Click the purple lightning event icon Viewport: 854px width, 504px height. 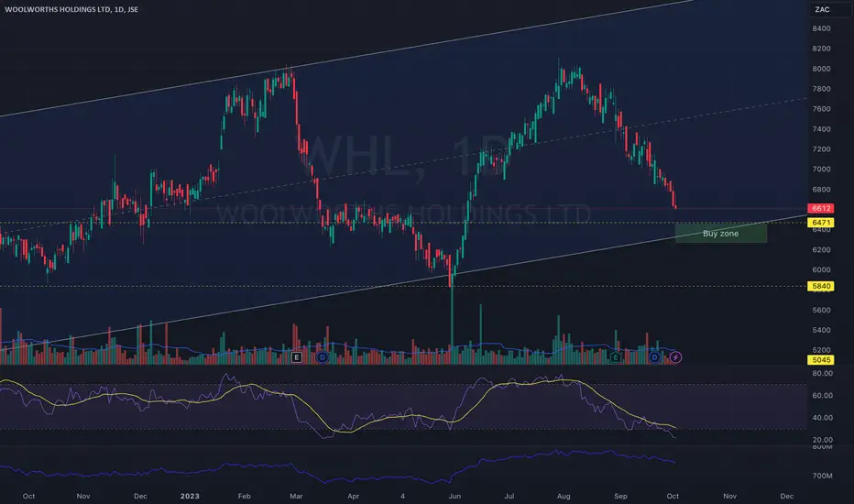[675, 357]
